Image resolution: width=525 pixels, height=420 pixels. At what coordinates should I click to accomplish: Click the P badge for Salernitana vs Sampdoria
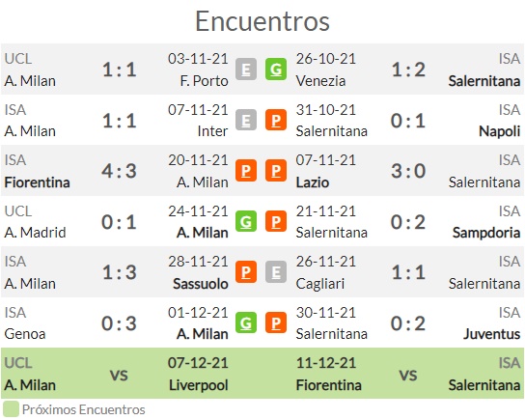tap(276, 221)
